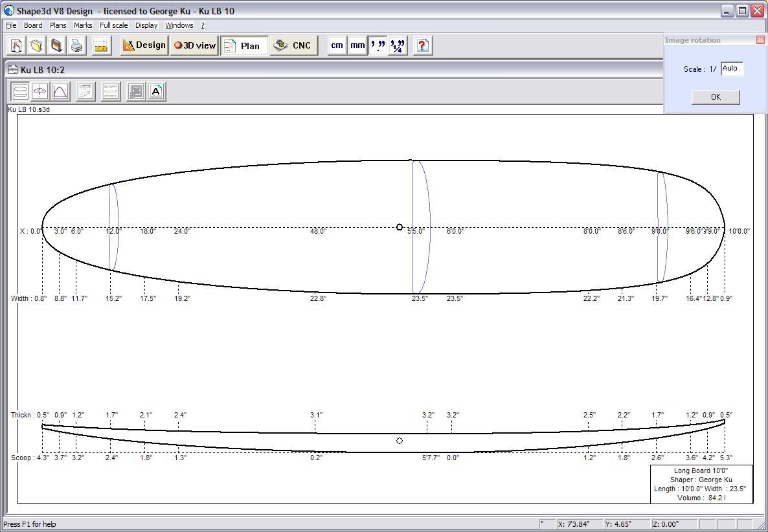Select the outline view icon below Ku LB 10:2

click(19, 91)
